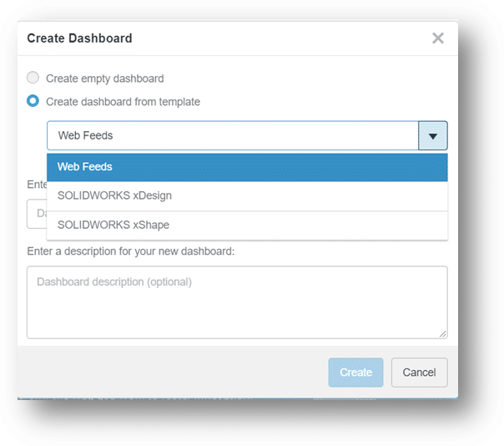Viewport: 504px width, 446px height.
Task: Close the Create Dashboard dialog with the X icon
Action: click(438, 38)
